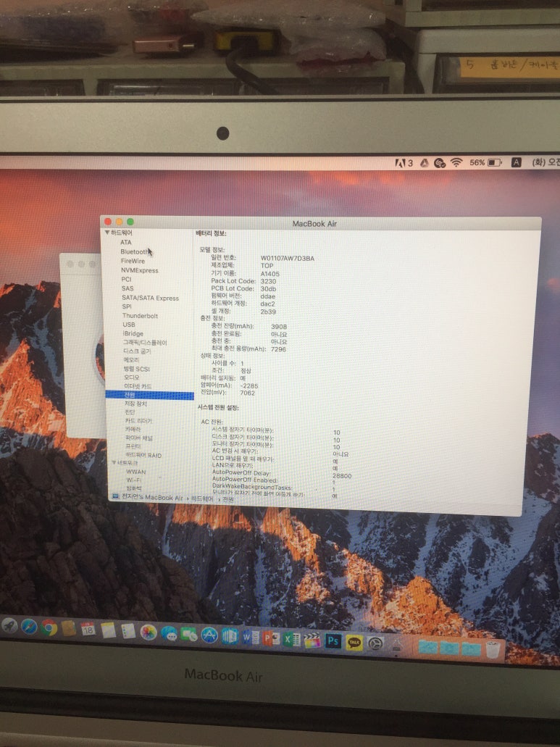The image size is (560, 747).
Task: Open the Trash in the Dock
Action: pos(493,649)
